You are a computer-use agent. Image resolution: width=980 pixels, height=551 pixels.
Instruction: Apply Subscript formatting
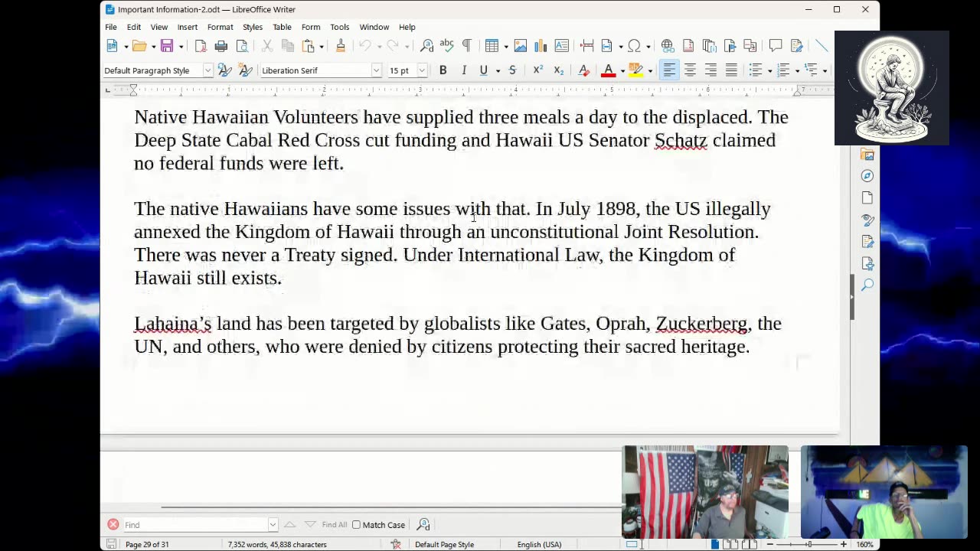[558, 70]
